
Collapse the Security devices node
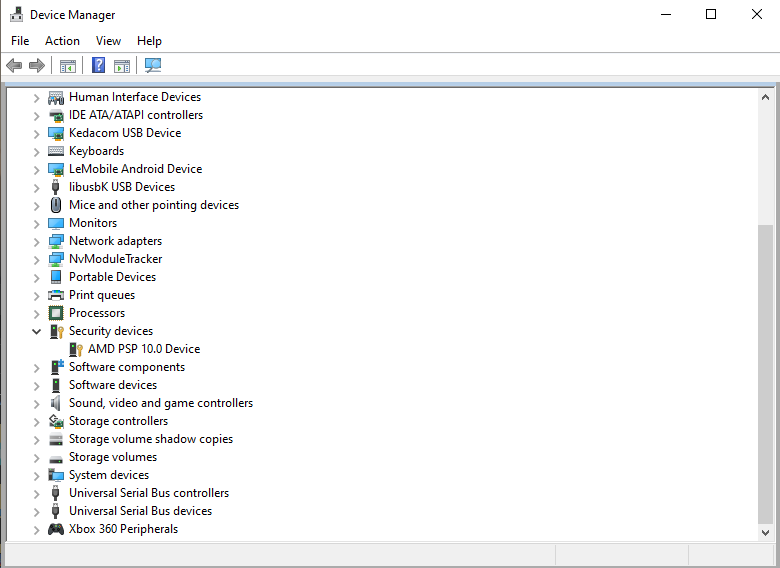[37, 331]
